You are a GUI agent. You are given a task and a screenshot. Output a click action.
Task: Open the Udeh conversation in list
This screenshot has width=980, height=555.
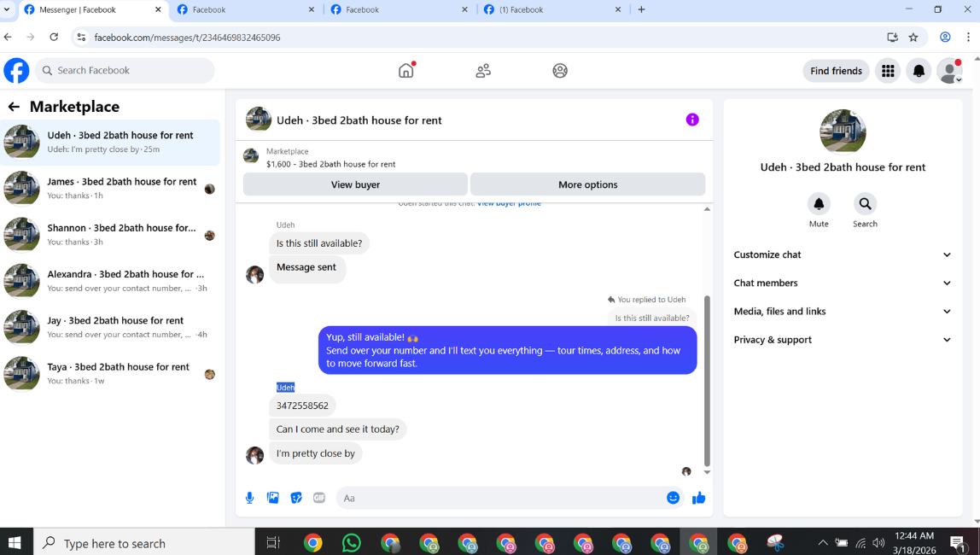[110, 143]
